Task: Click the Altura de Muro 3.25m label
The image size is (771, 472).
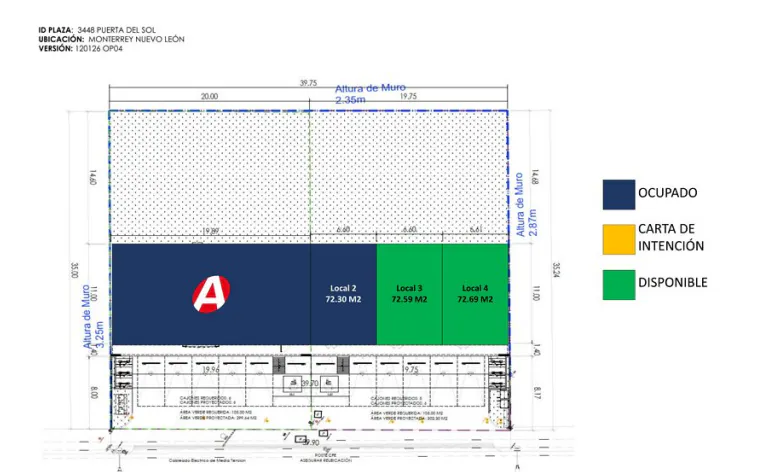Action: (92, 317)
